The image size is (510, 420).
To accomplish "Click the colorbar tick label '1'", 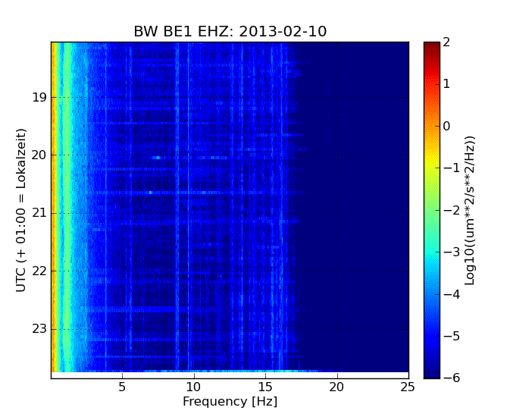I will (x=447, y=84).
